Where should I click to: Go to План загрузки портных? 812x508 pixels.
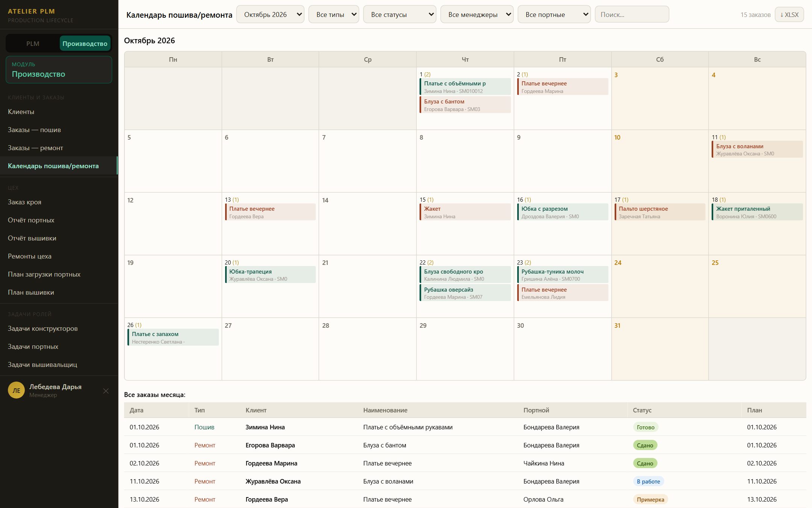click(44, 274)
